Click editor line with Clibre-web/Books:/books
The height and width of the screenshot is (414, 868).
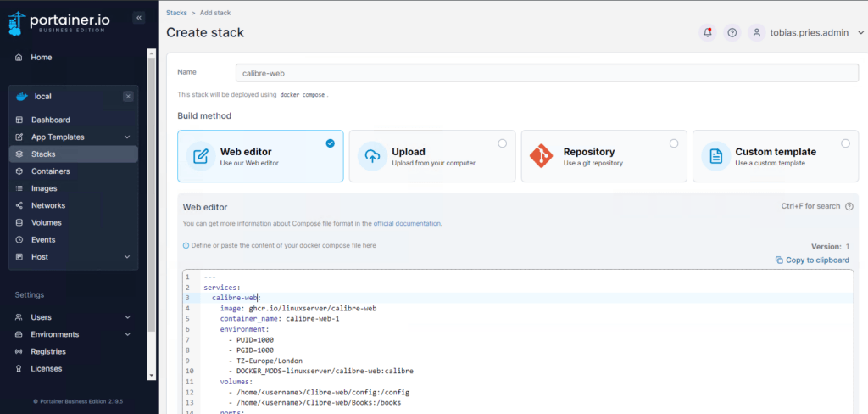pyautogui.click(x=314, y=403)
